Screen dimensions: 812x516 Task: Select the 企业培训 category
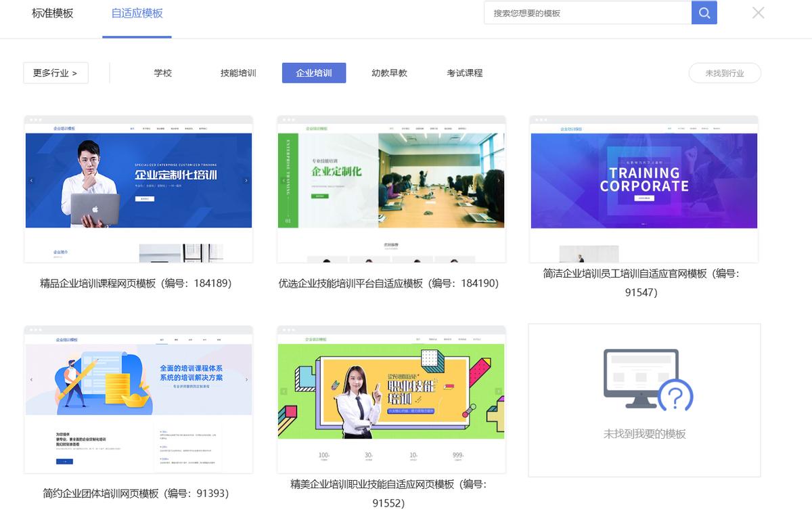point(313,73)
